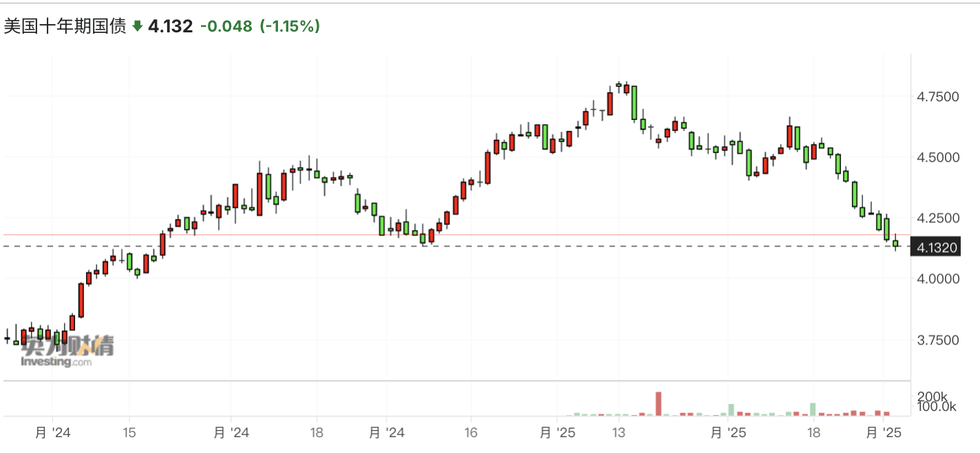This screenshot has width=980, height=453.
Task: Click the 13 date label on the x-axis
Action: pos(619,433)
